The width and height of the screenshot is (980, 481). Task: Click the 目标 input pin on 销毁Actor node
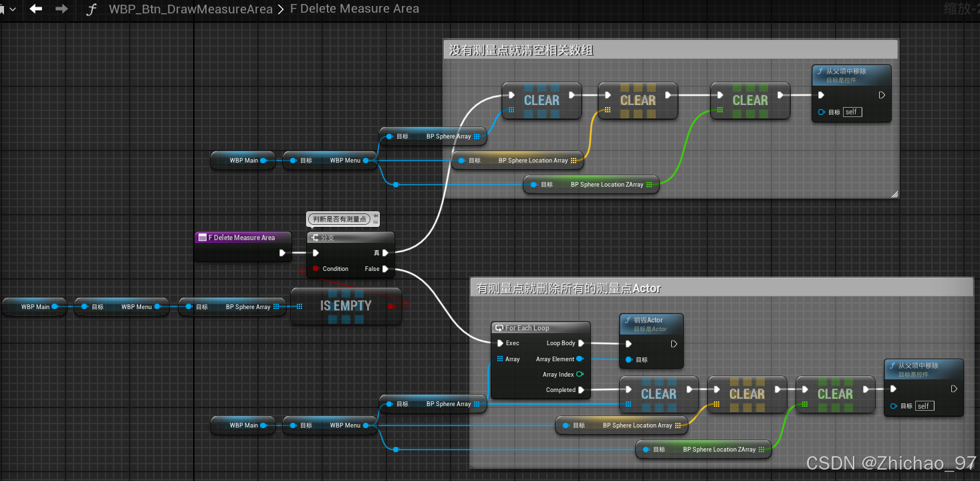[628, 359]
